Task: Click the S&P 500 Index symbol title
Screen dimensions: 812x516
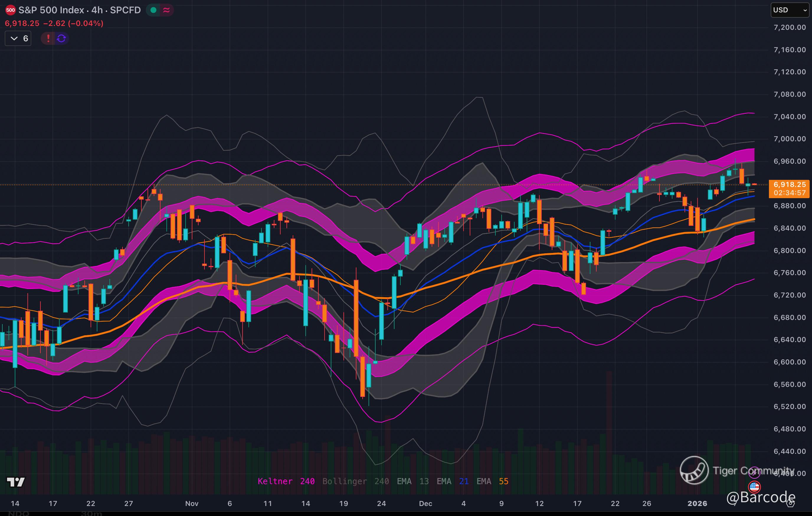Action: click(x=51, y=10)
